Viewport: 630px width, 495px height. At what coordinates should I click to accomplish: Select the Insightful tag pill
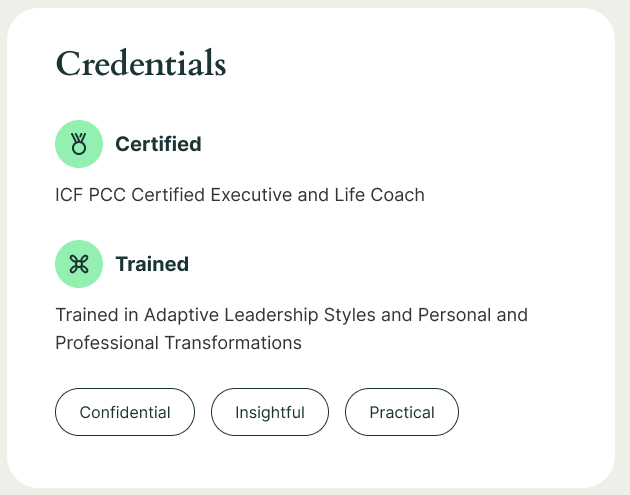[270, 412]
